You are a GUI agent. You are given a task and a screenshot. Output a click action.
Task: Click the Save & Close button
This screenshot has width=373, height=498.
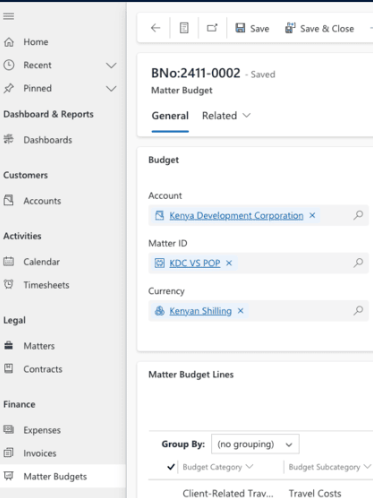[x=319, y=29]
